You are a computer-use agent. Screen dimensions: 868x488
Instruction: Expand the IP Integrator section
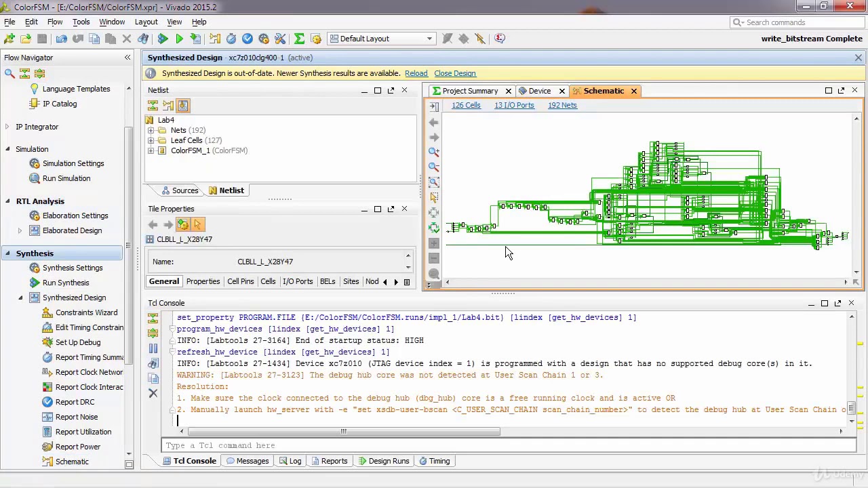[x=7, y=127]
